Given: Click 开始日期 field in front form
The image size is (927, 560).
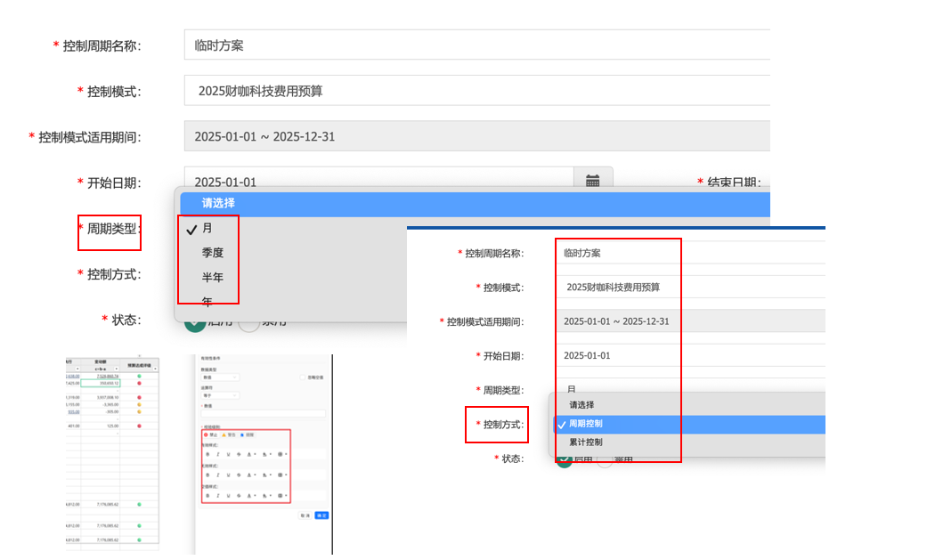Looking at the screenshot, I should click(690, 355).
